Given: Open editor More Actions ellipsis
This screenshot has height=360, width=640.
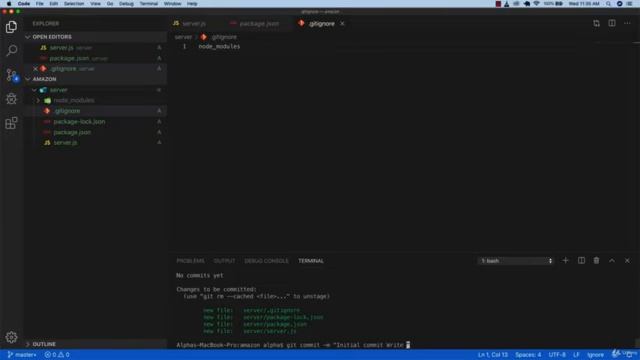Looking at the screenshot, I should (x=627, y=24).
